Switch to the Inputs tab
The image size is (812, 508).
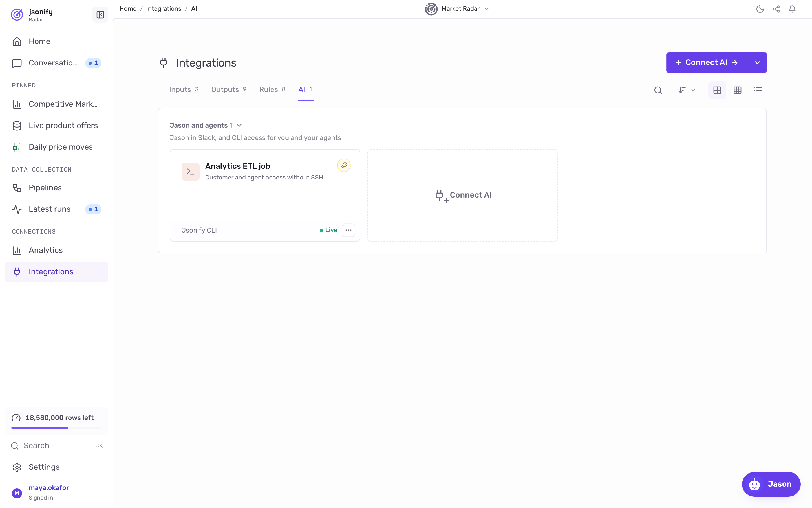[x=184, y=90]
